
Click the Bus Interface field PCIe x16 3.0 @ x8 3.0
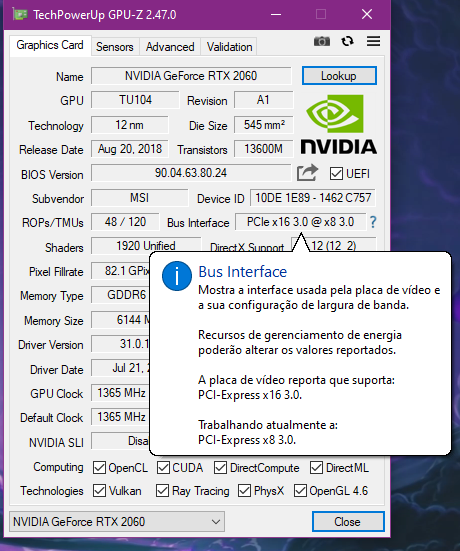[x=300, y=222]
